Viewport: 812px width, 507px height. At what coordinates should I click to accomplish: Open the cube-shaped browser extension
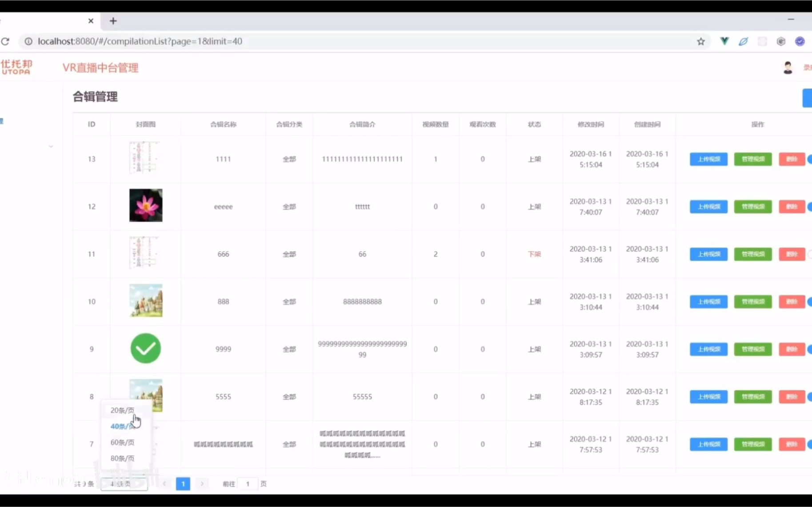(x=781, y=41)
